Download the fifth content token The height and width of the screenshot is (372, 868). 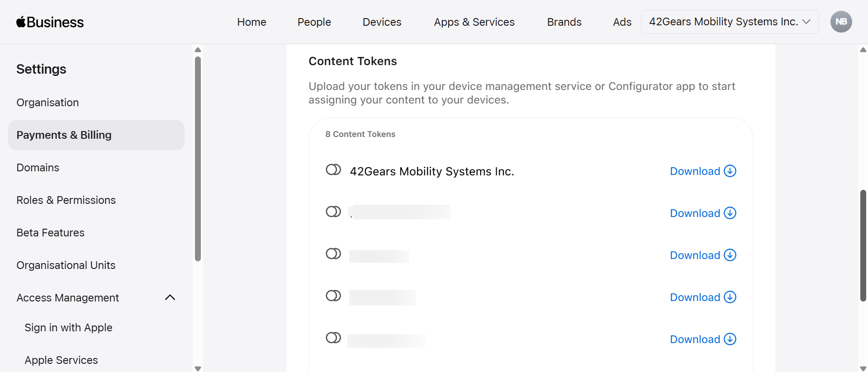coord(702,339)
